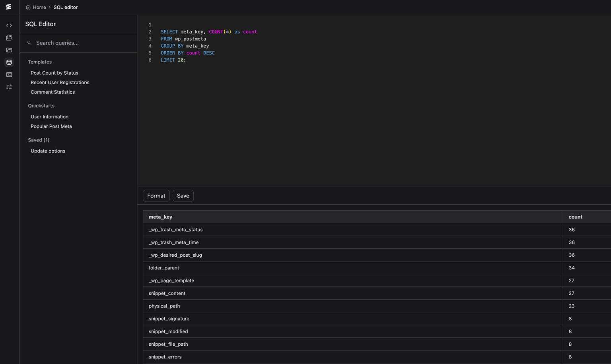Open Recent User Registrations template
This screenshot has height=364, width=611.
60,82
